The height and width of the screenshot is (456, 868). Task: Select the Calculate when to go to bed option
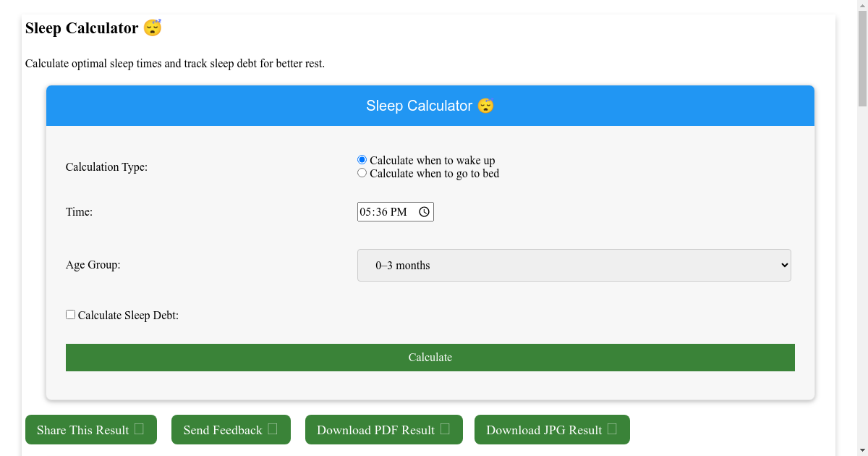(362, 172)
